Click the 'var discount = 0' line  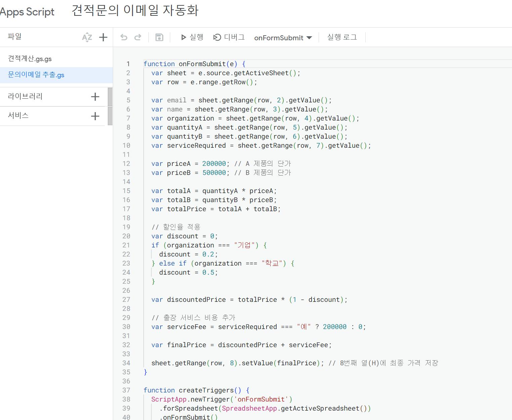tap(185, 236)
